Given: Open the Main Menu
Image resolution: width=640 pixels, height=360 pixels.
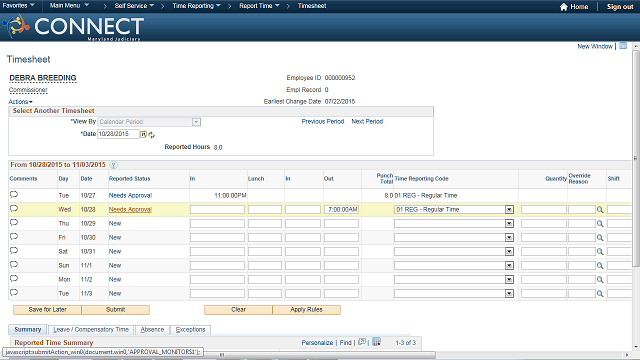Looking at the screenshot, I should point(69,6).
